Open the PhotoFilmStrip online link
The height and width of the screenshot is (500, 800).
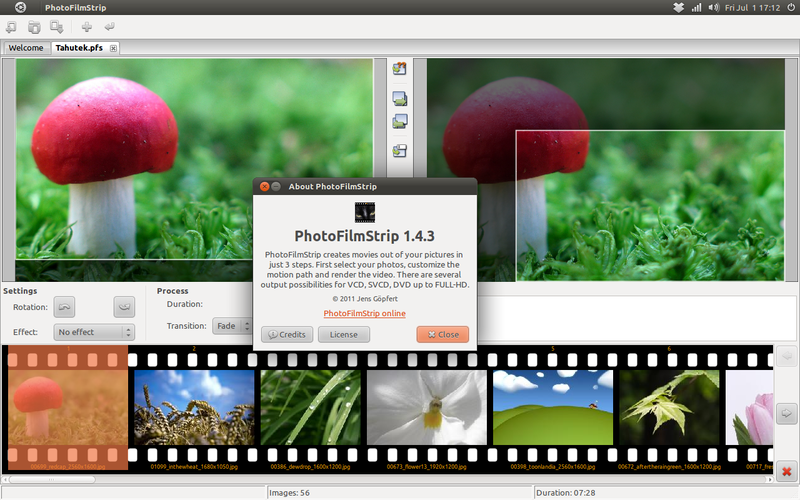[x=365, y=313]
